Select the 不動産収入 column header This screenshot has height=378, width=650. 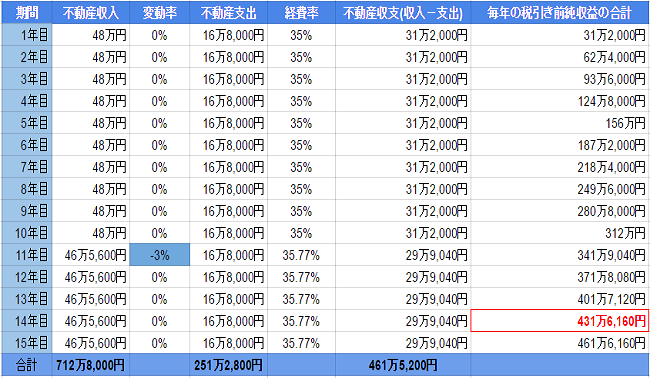pos(91,12)
